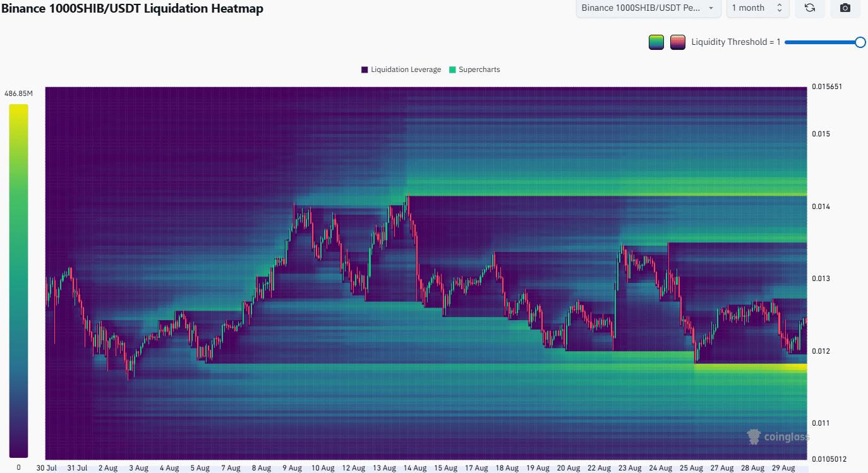Toggle the Supercharts legend series
The height and width of the screenshot is (473, 868).
tap(479, 69)
